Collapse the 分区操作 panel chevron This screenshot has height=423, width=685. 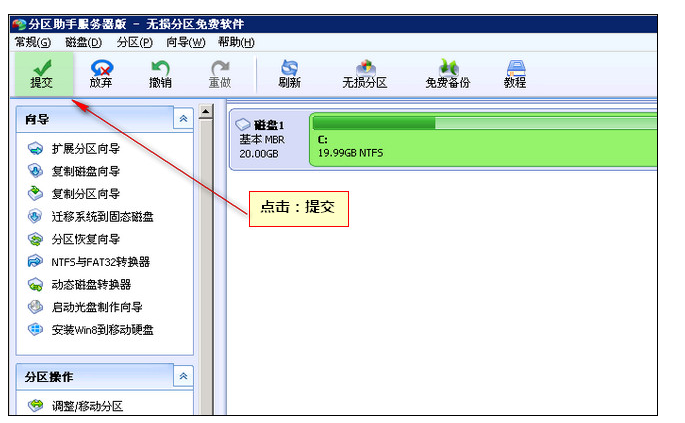click(183, 376)
